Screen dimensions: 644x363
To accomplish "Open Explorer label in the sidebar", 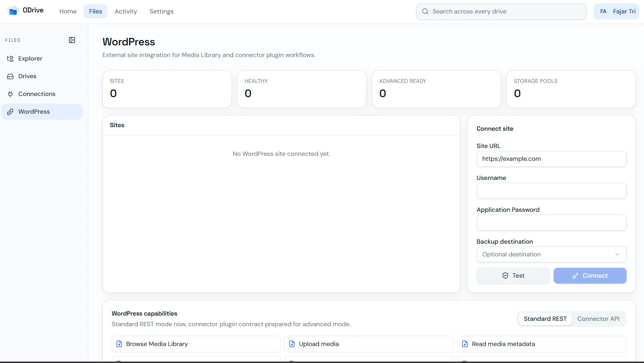I will 30,58.
